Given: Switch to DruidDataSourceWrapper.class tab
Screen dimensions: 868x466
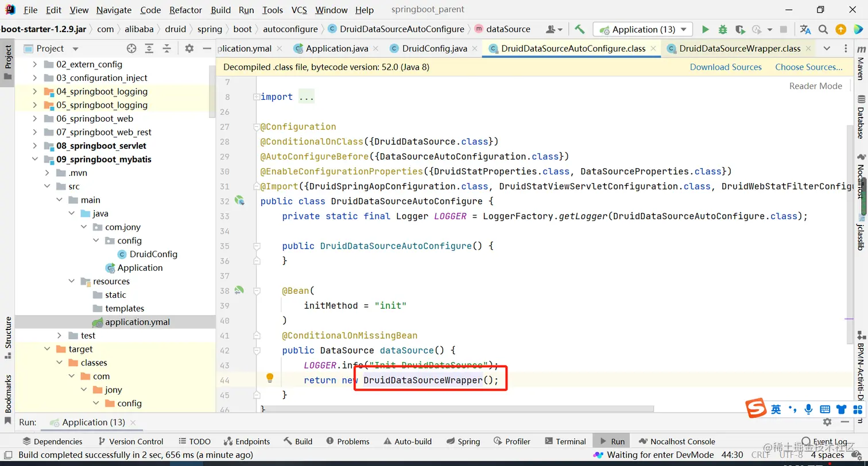Looking at the screenshot, I should coord(740,49).
